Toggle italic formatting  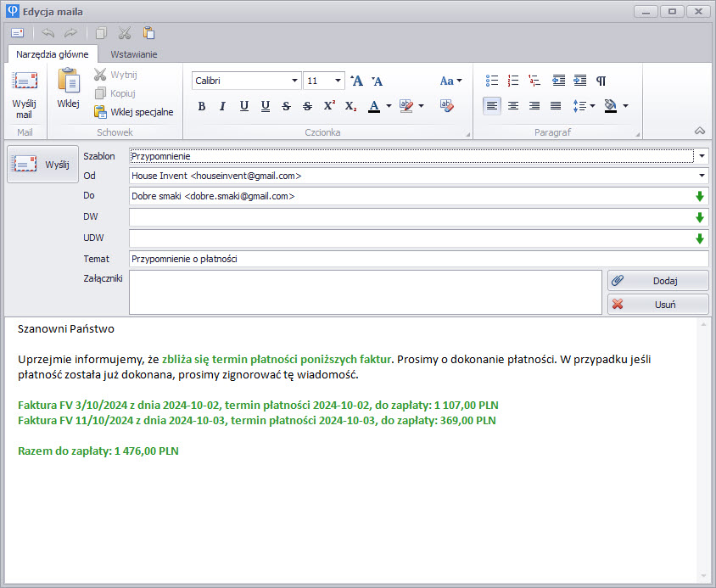[222, 106]
